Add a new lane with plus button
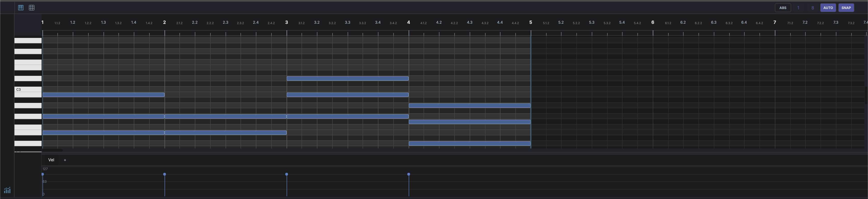 [65, 160]
